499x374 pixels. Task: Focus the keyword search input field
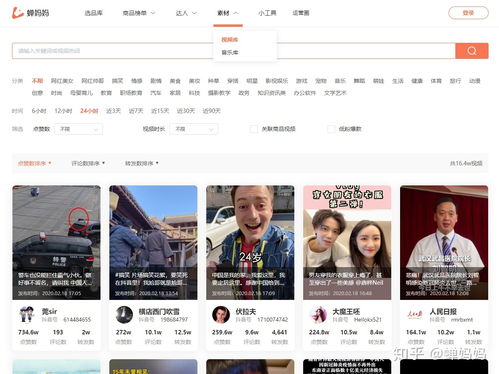234,51
